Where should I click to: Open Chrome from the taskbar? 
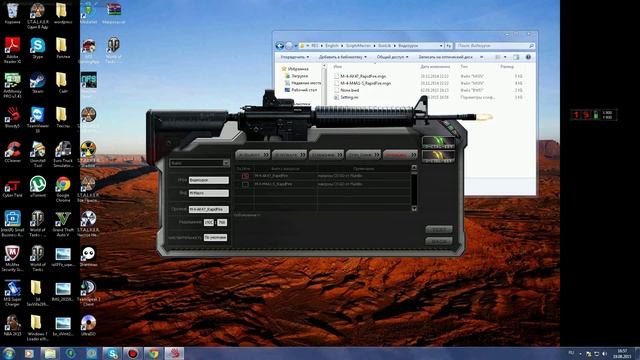[153, 353]
